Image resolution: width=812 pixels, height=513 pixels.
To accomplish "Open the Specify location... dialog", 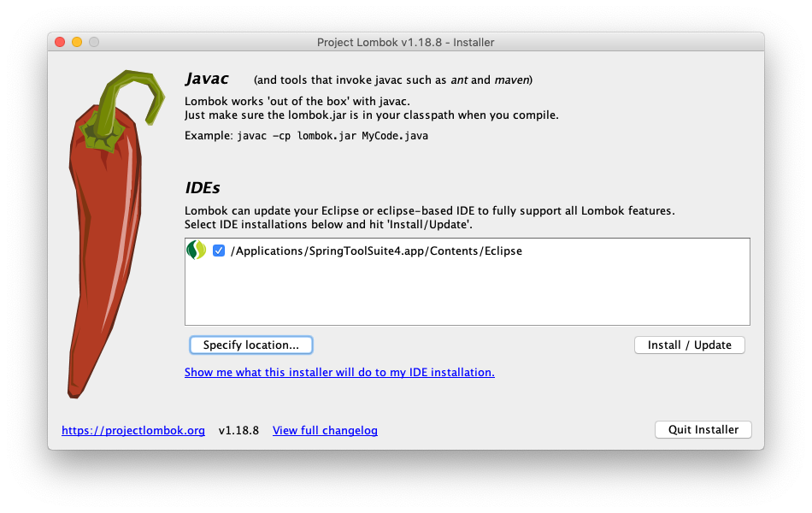I will [251, 345].
